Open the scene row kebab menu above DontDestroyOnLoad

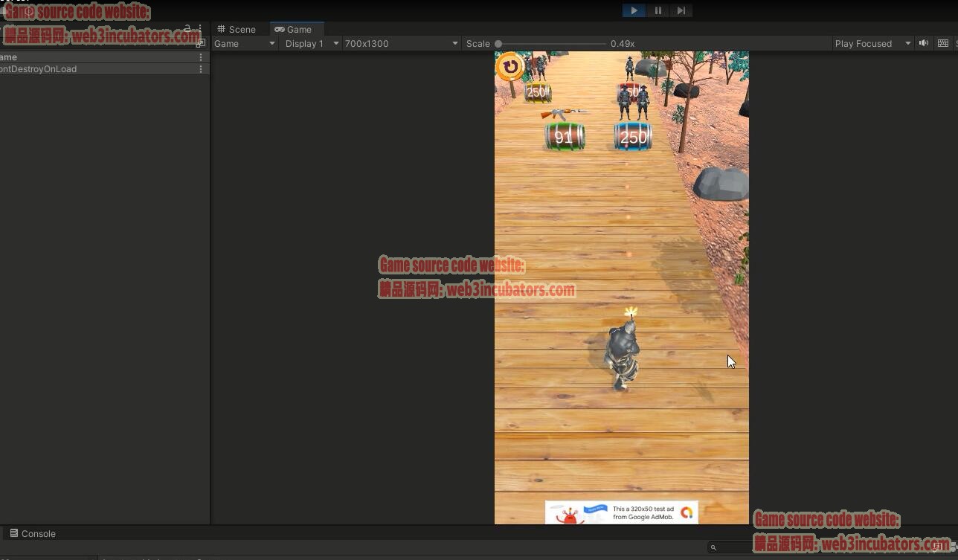tap(200, 57)
